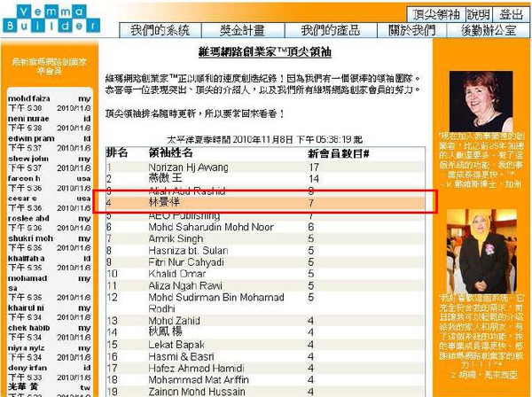Click the Vemma Builder logo

tap(51, 19)
